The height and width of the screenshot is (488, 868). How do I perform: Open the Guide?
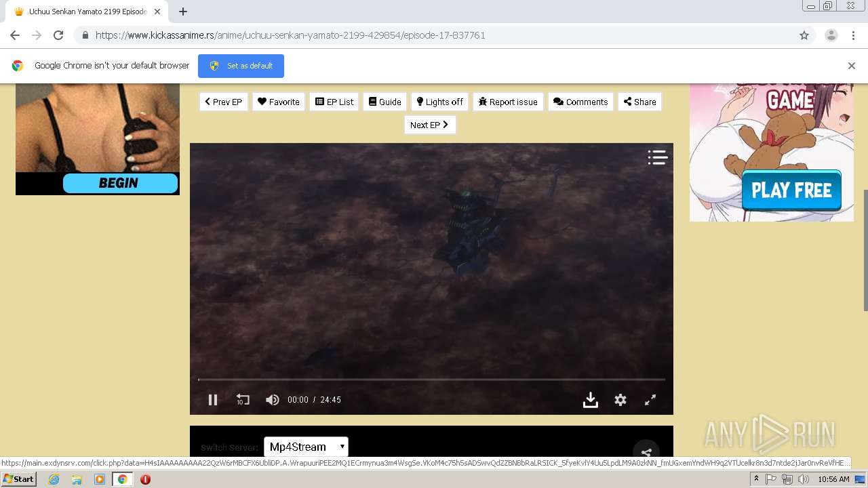385,102
